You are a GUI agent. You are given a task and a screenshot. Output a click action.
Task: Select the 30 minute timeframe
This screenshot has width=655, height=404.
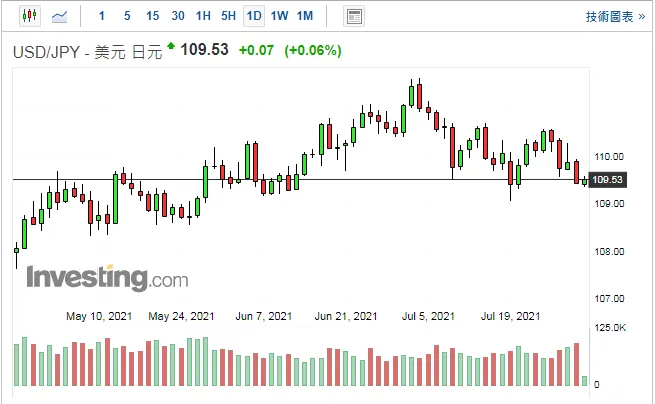(178, 16)
